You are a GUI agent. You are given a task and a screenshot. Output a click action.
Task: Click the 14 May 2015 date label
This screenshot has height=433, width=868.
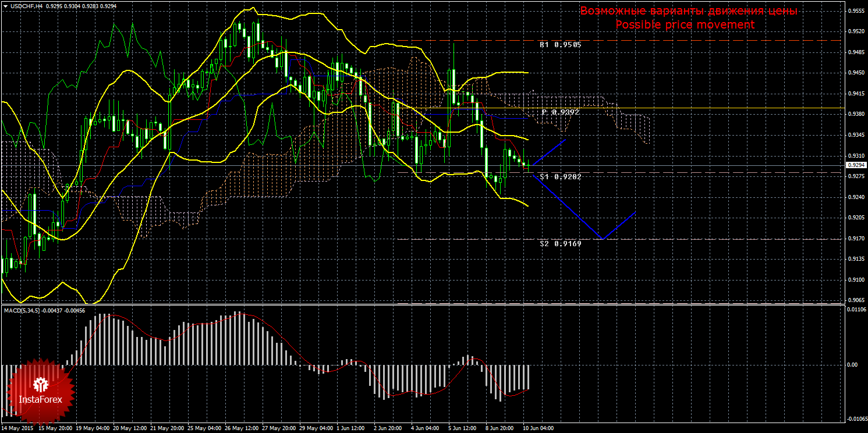pyautogui.click(x=17, y=428)
